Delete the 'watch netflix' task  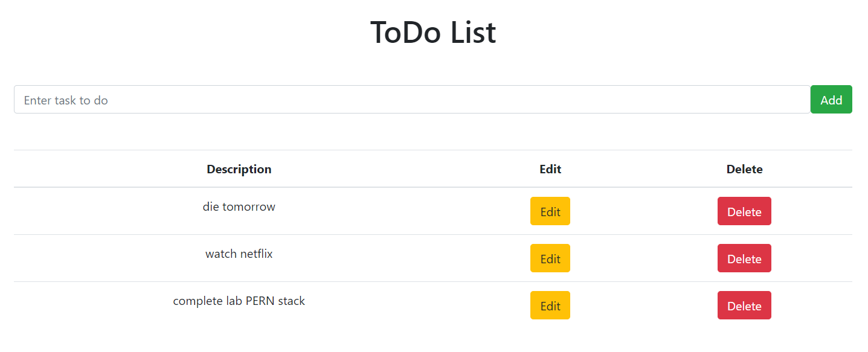[x=744, y=258]
